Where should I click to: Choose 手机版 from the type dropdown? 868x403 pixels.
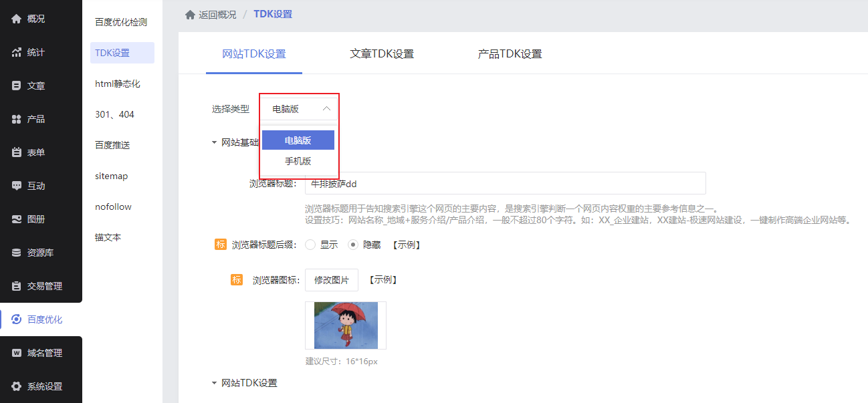tap(298, 161)
